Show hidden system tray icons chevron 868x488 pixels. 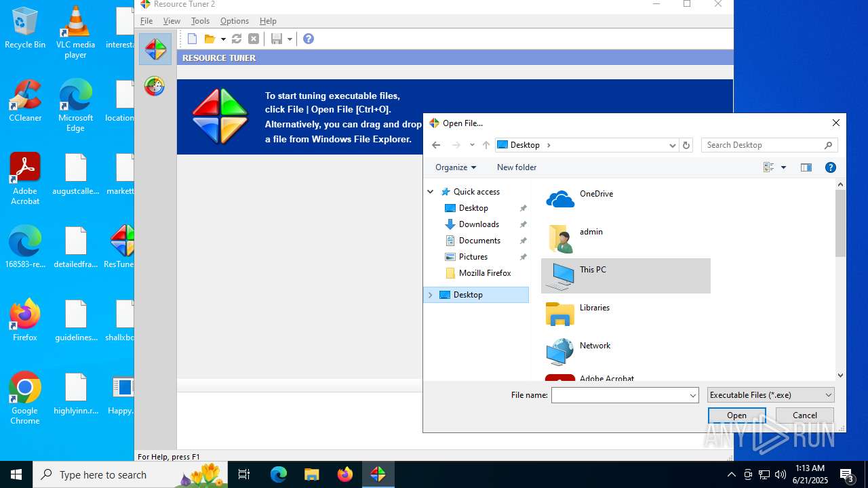coord(732,474)
